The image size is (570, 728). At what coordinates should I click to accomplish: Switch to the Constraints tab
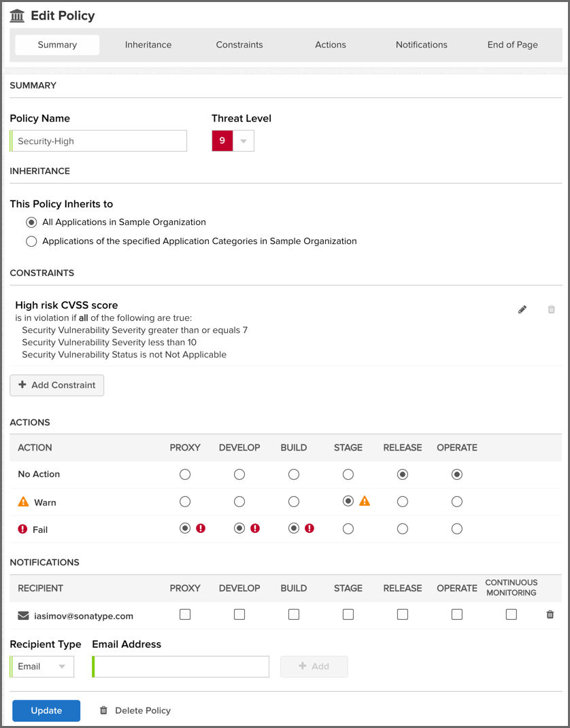pos(239,45)
